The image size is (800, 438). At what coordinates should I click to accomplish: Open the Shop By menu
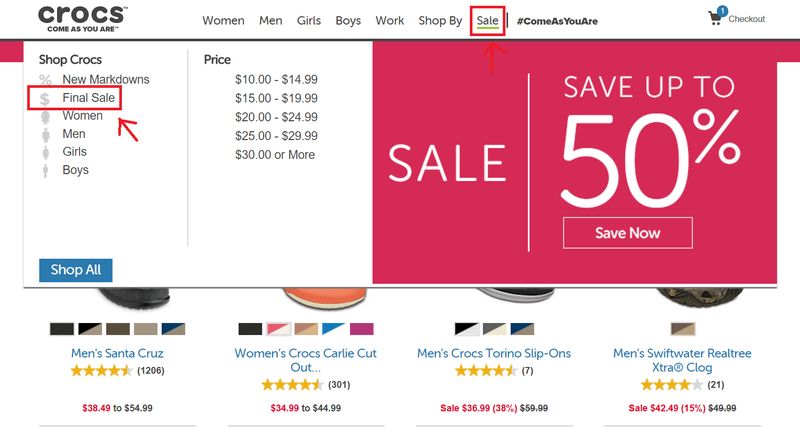(440, 21)
